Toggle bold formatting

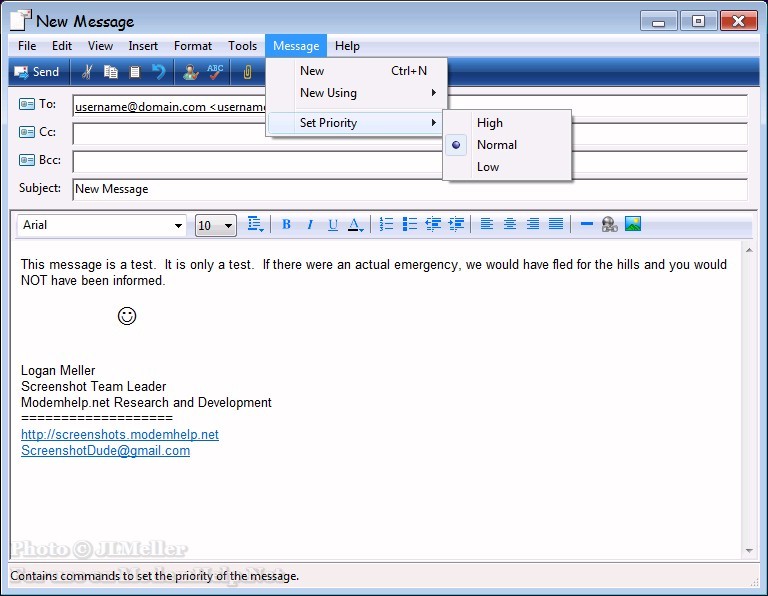(286, 225)
